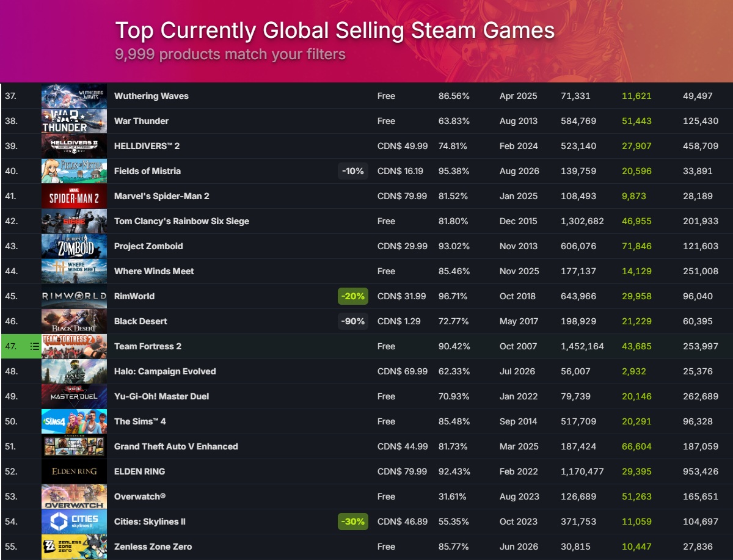The image size is (733, 560).
Task: Open the War Thunder game thumbnail
Action: [x=74, y=121]
